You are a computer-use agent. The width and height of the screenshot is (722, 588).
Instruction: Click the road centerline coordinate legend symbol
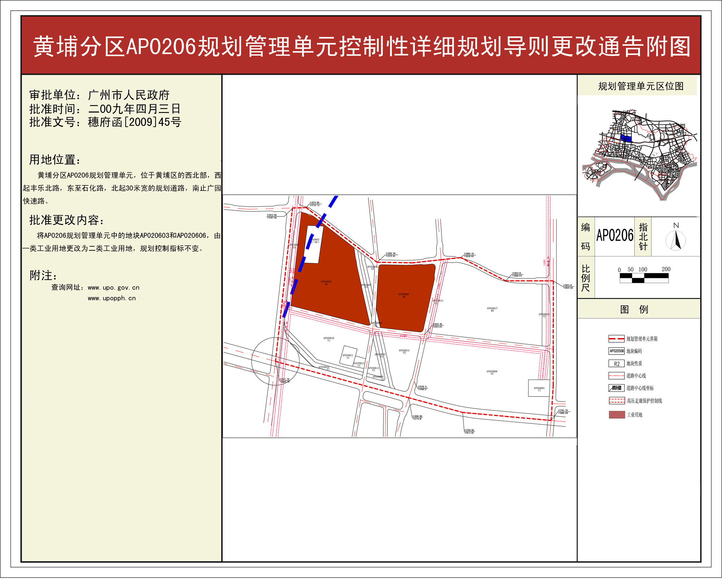(616, 388)
